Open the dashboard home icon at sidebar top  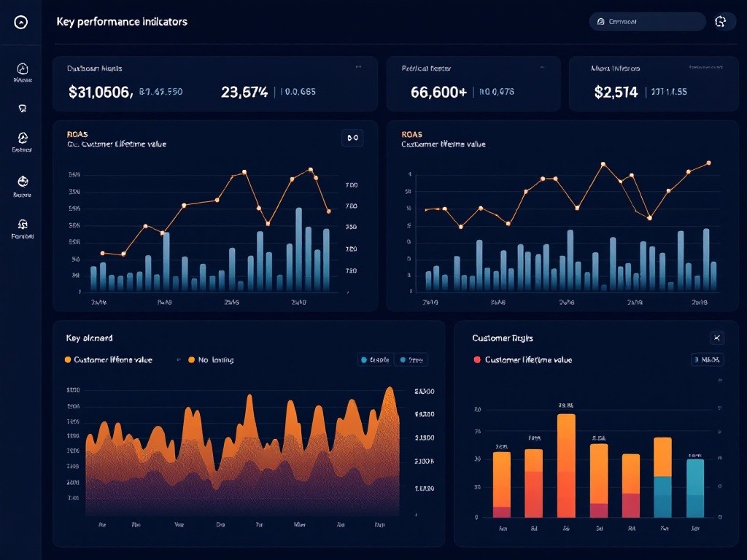(22, 22)
